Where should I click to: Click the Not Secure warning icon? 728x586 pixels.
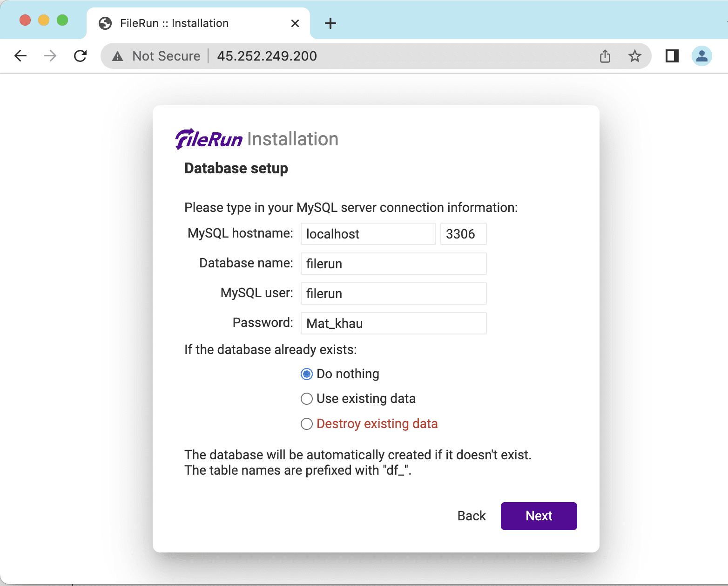[x=118, y=56]
